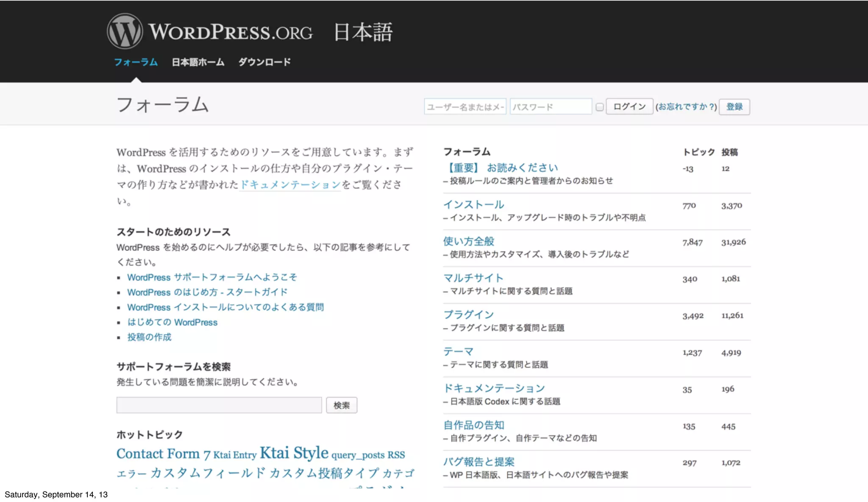The image size is (868, 502).
Task: Focus the パスワード password field
Action: [x=550, y=107]
